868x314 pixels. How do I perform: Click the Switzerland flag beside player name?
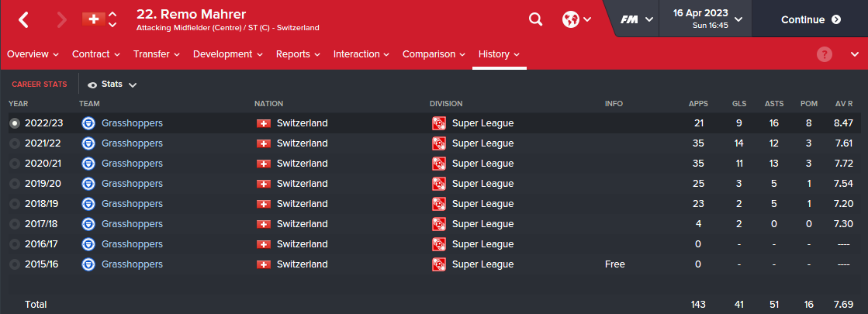(94, 19)
